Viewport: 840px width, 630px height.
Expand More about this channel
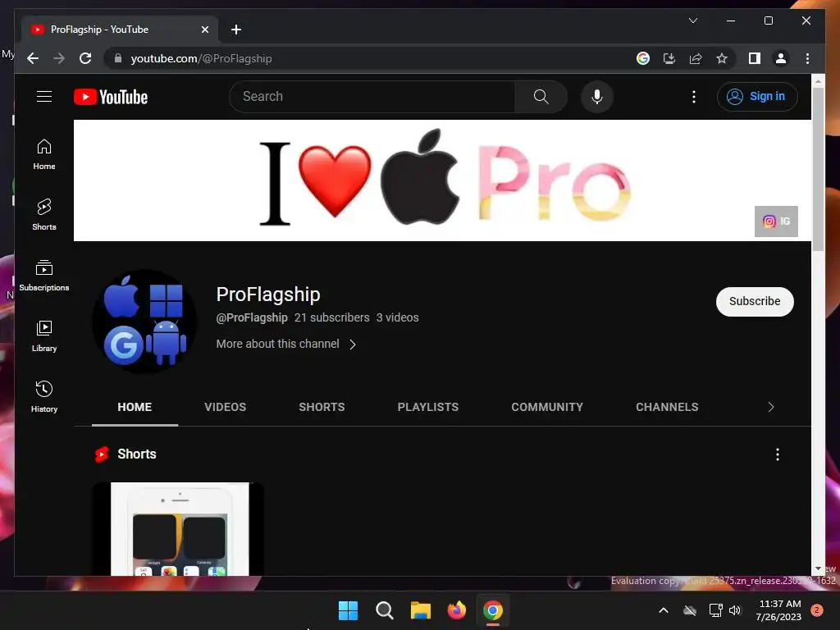pyautogui.click(x=286, y=344)
